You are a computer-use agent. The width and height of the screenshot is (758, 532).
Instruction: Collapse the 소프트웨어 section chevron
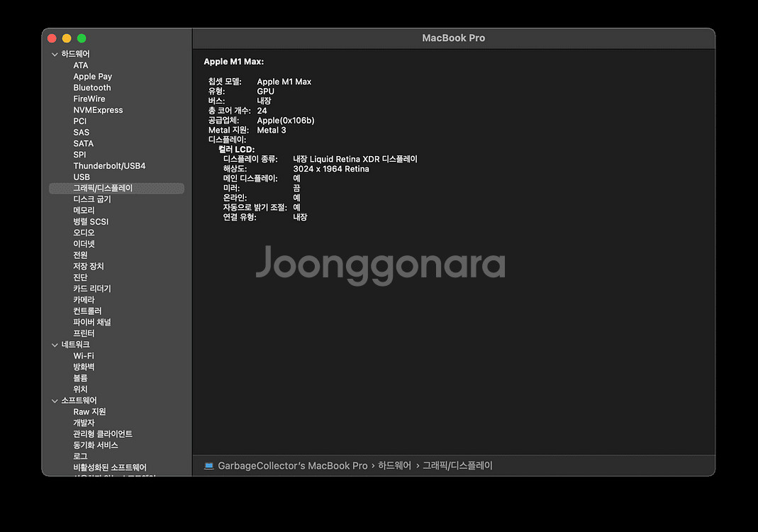click(55, 401)
